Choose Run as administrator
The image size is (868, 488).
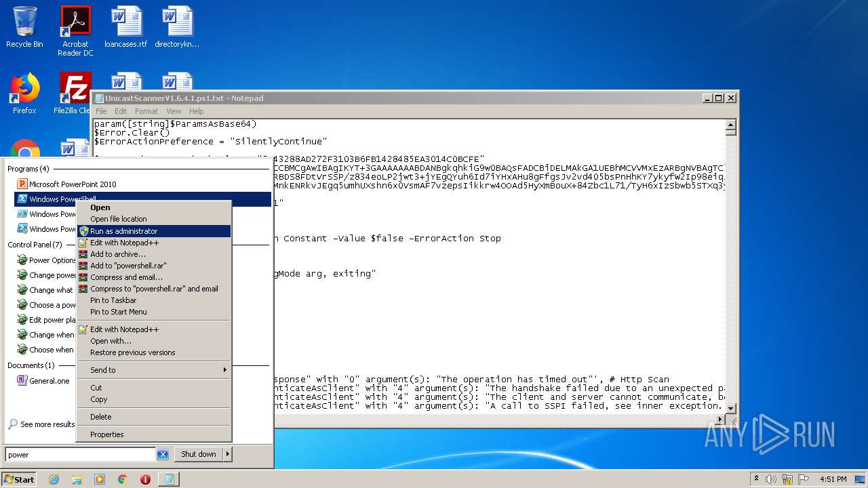[154, 231]
